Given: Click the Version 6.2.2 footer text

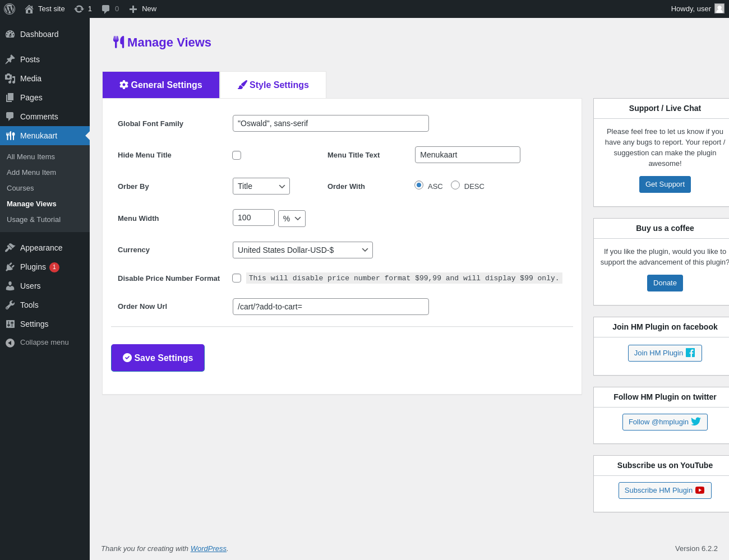Looking at the screenshot, I should [696, 549].
